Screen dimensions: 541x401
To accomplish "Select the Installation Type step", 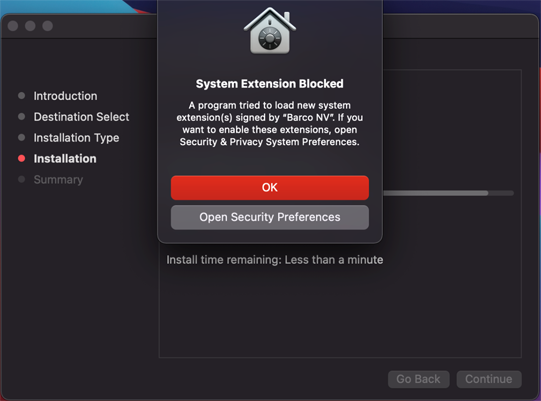I will [76, 138].
